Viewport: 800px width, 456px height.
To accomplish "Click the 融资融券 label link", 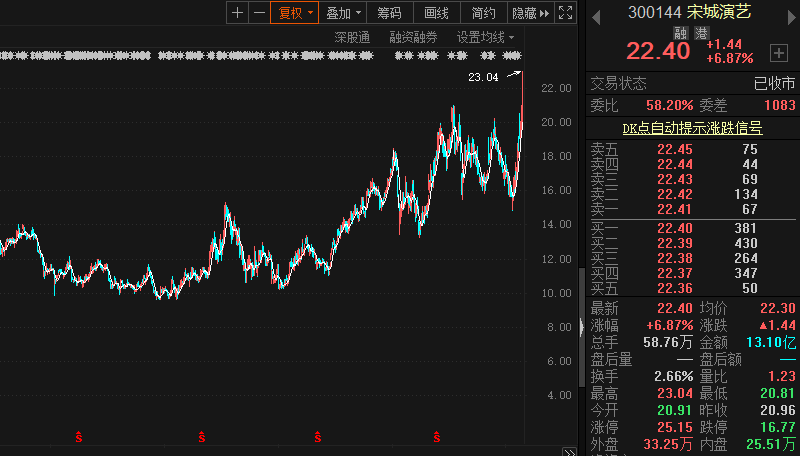I will point(413,37).
